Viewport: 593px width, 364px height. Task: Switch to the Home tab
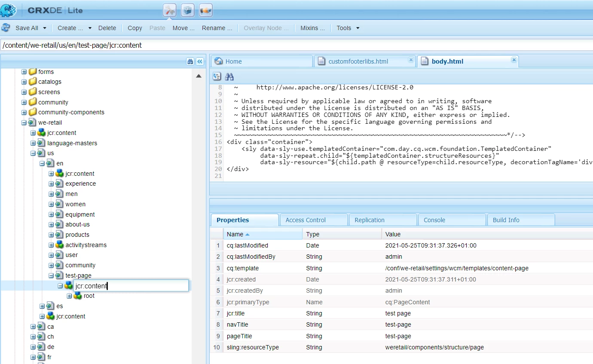[262, 61]
